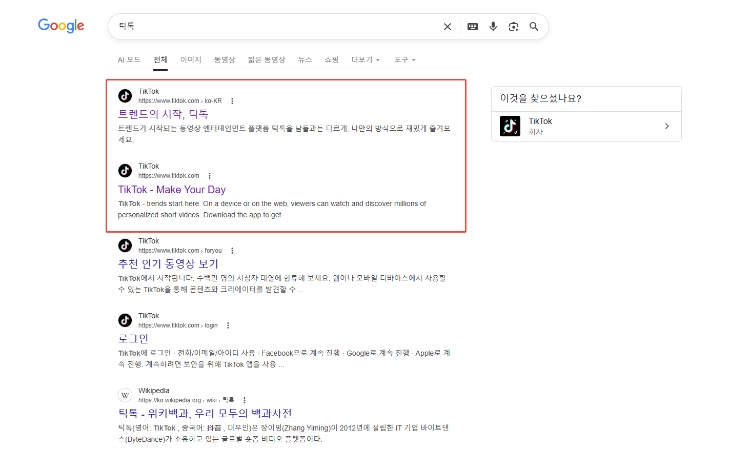750x450 pixels.
Task: Click the chevron arrow on the TikTok side card
Action: (667, 126)
